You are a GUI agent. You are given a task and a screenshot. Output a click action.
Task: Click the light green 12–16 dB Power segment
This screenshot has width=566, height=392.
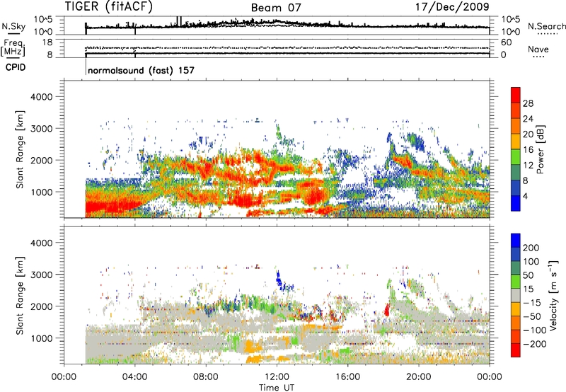click(516, 157)
